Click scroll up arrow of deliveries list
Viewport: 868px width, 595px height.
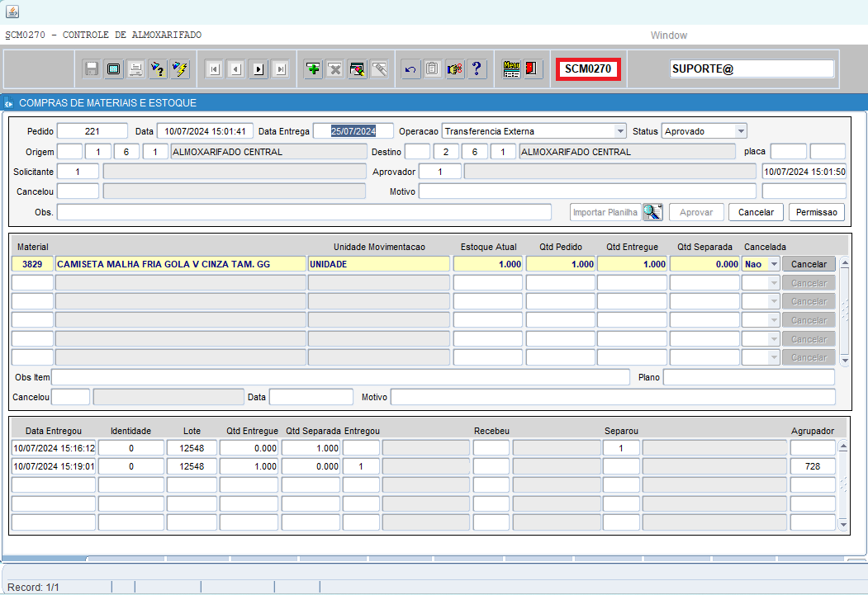tap(842, 446)
